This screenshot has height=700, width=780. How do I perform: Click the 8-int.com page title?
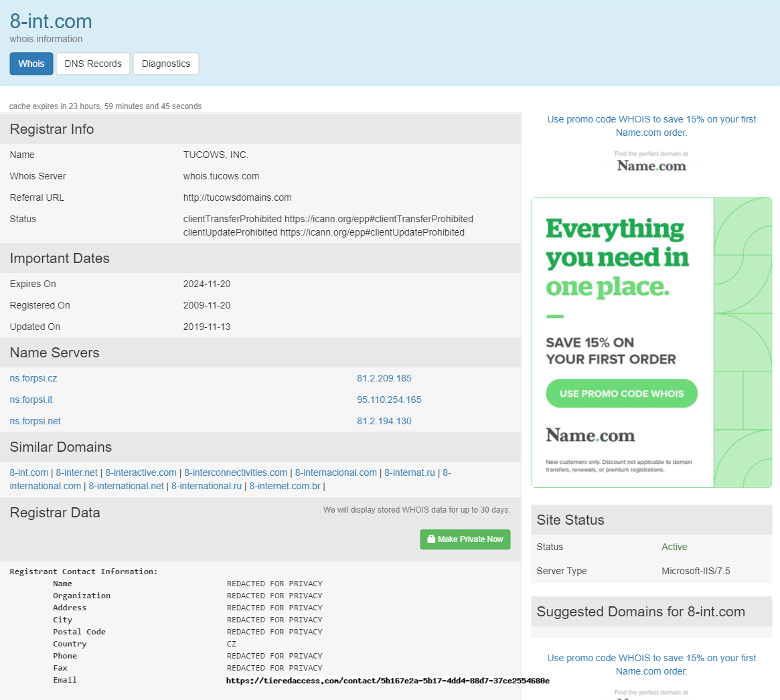pos(51,21)
